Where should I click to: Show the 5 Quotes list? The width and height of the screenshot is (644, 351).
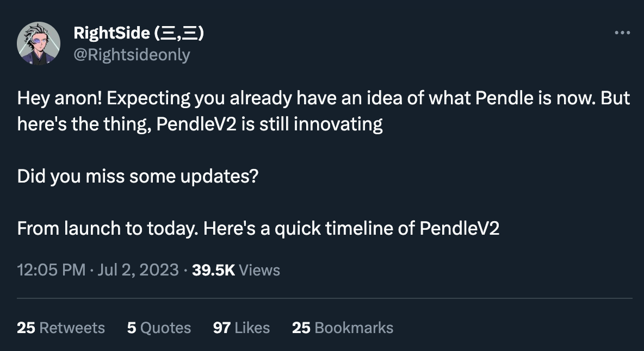coord(159,328)
